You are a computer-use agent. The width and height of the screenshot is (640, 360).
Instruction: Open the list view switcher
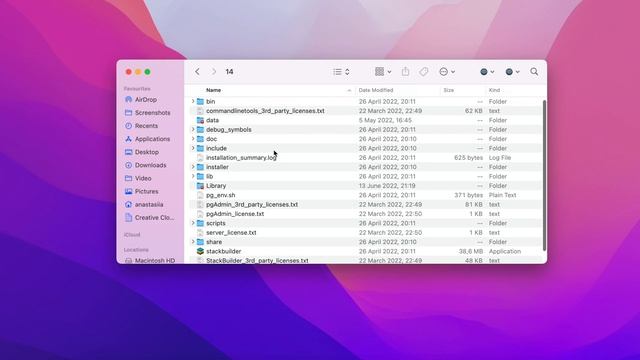click(x=341, y=72)
